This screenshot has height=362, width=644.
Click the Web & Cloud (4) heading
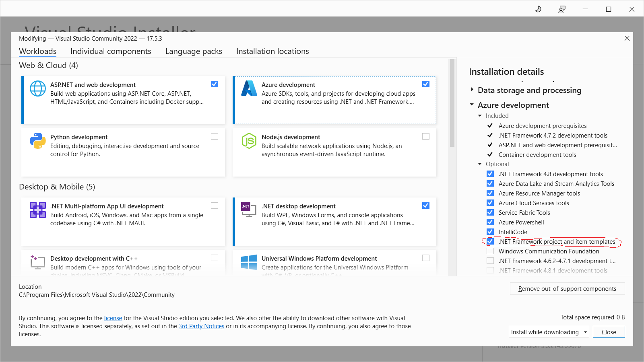click(x=48, y=65)
